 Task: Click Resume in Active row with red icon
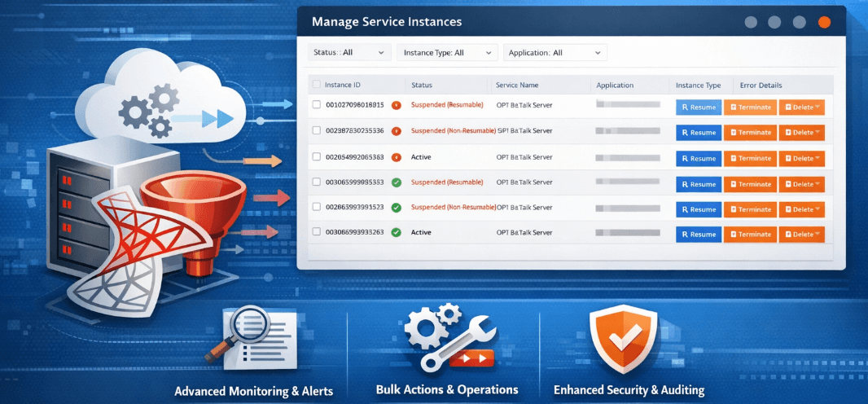[x=699, y=159]
